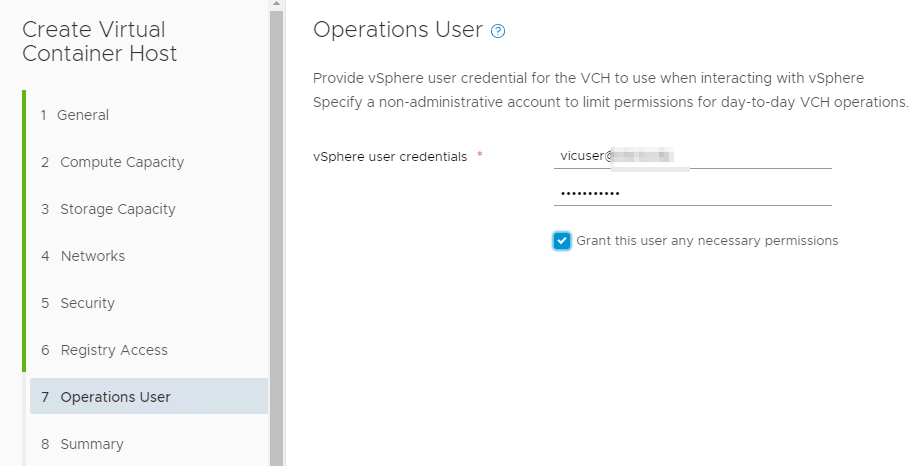The width and height of the screenshot is (922, 466).
Task: Click the 'Operations User' page heading text
Action: (x=397, y=29)
